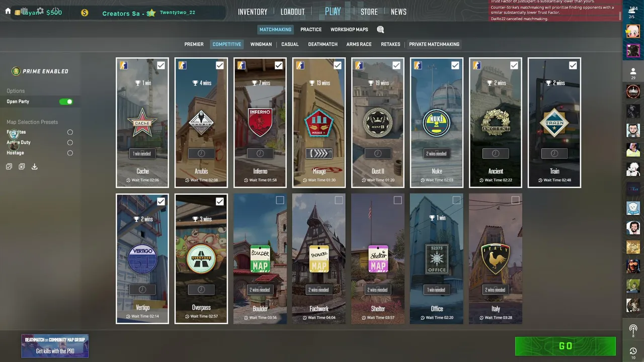Screen dimensions: 644x362
Task: Select the Retakes game mode tab
Action: (390, 44)
